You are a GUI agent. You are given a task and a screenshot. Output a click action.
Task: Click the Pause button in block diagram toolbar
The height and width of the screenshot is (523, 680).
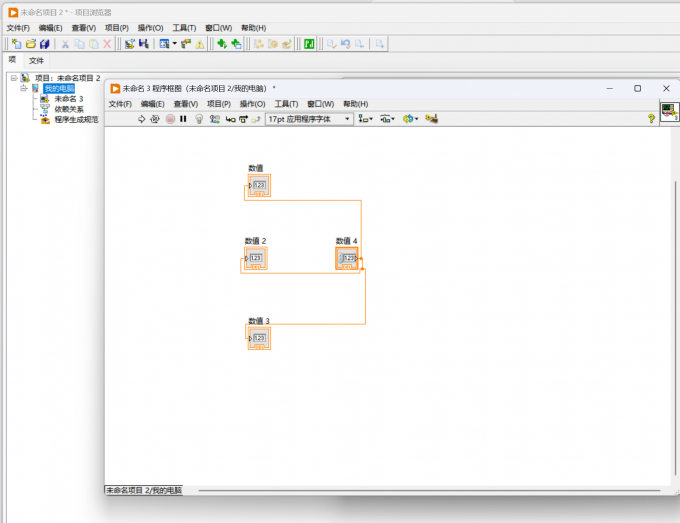click(x=183, y=119)
